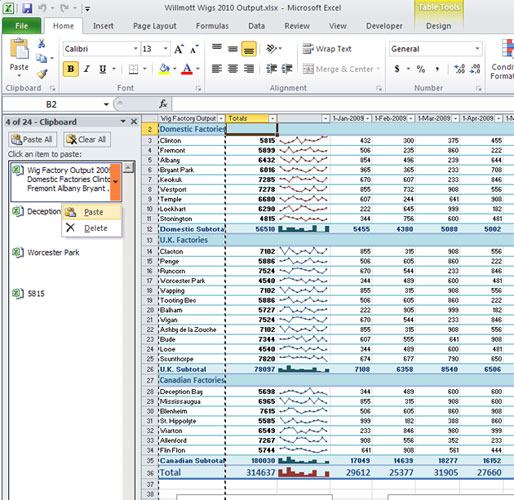Toggle Bold formatting
This screenshot has width=514, height=500.
pos(71,69)
